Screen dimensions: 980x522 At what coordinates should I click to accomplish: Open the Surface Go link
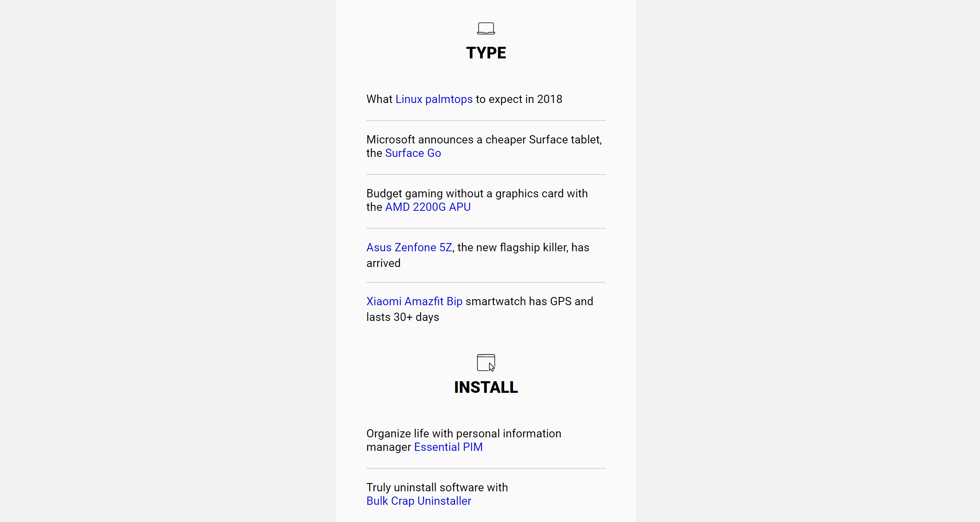[413, 153]
